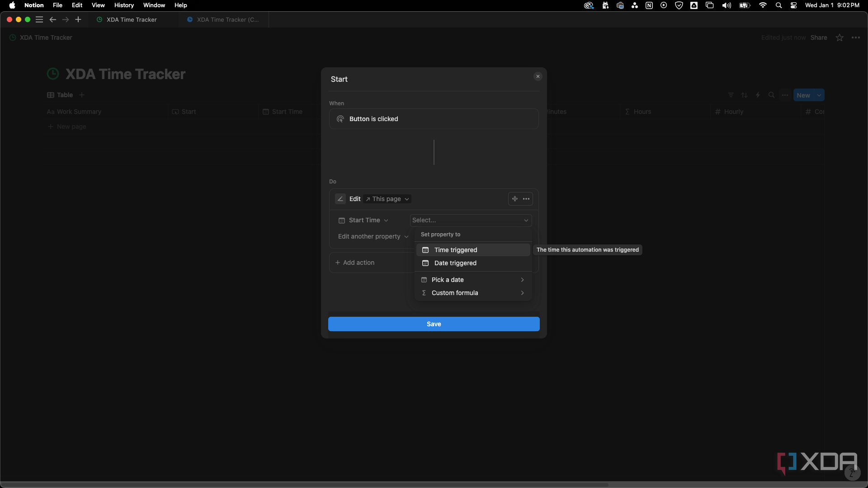Click the three-dot options menu icon
This screenshot has width=868, height=488.
click(x=526, y=198)
